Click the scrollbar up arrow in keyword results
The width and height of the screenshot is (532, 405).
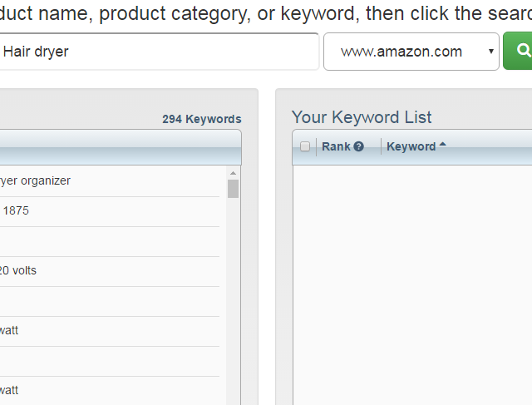(x=233, y=172)
